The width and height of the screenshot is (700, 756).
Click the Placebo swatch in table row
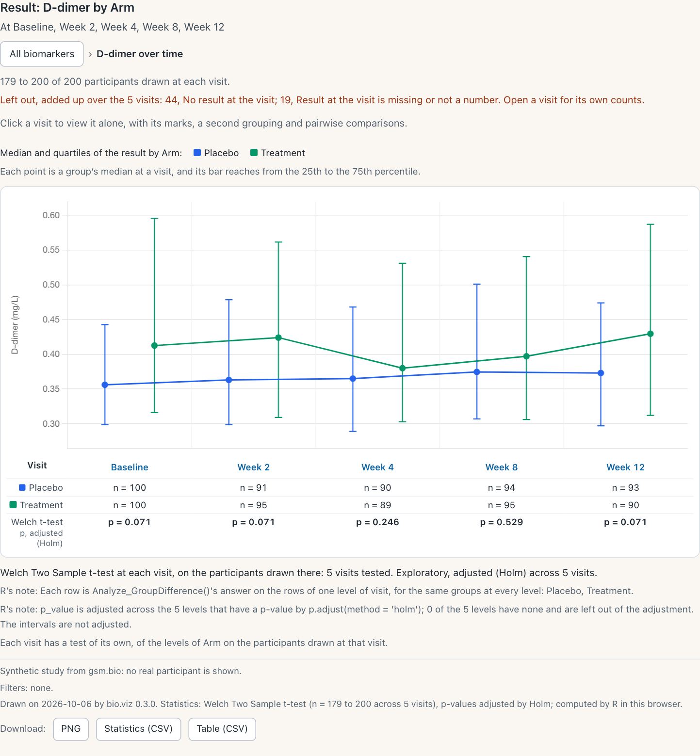(x=22, y=487)
